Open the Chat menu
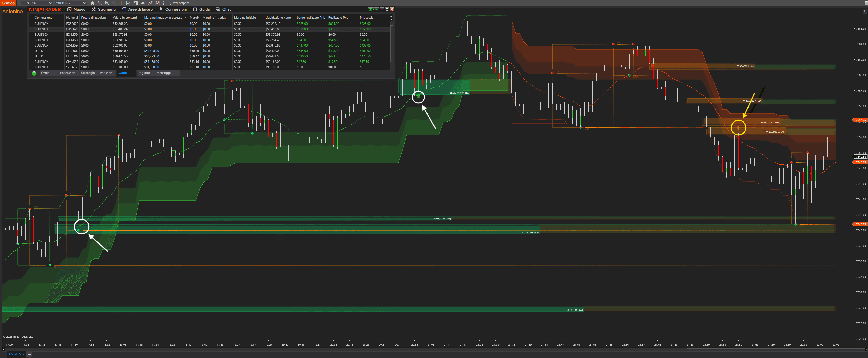868x358 pixels. (x=223, y=9)
